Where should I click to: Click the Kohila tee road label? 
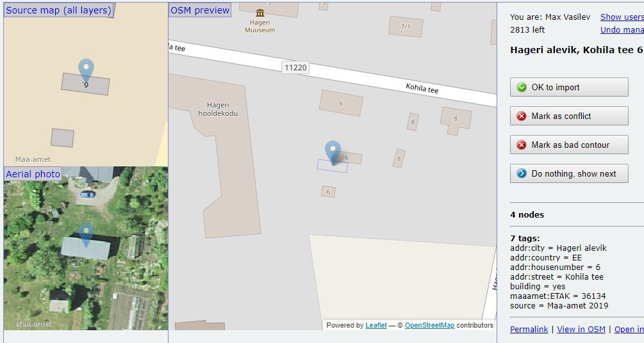click(422, 88)
